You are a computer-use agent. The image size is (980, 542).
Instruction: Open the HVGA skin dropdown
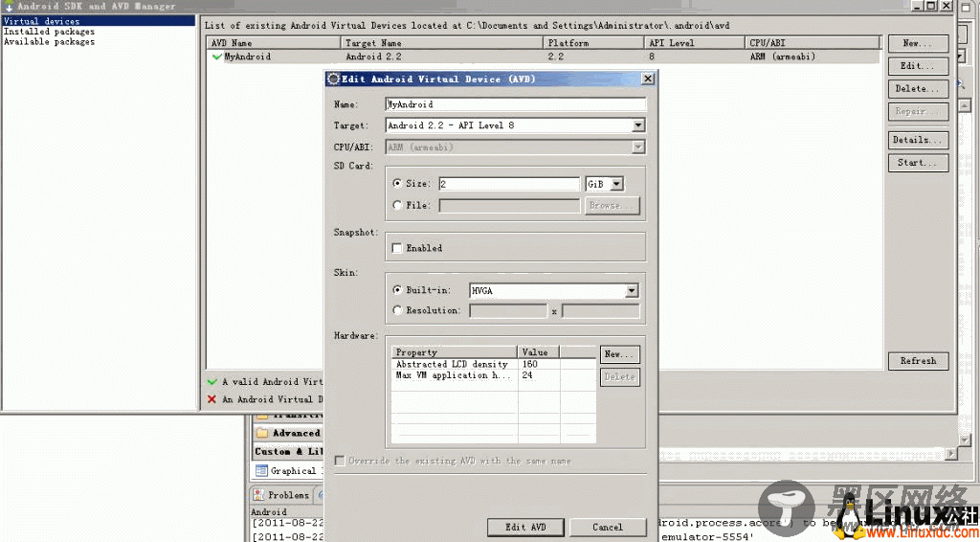[554, 291]
